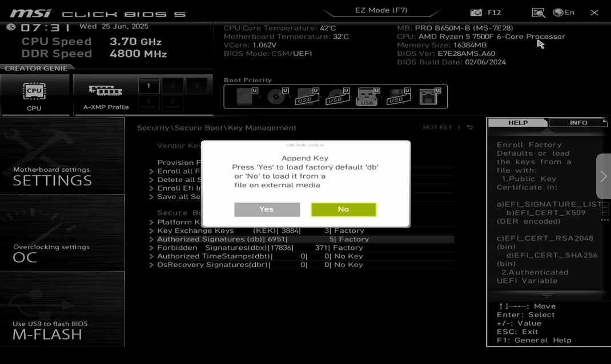Click the back arrow beside HOT KEY
The image size is (611, 364).
pyautogui.click(x=469, y=127)
